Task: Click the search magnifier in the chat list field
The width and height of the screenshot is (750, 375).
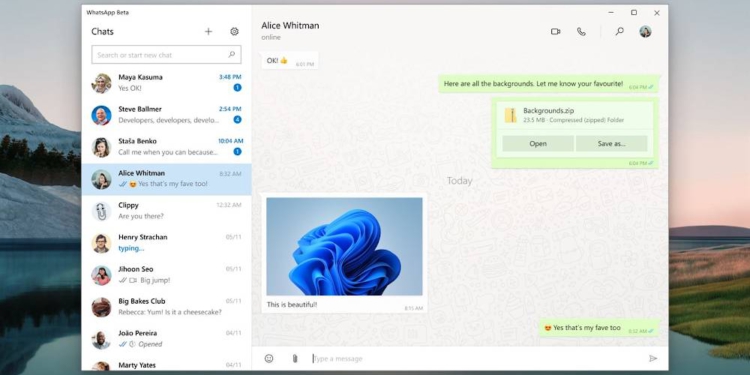Action: point(232,55)
